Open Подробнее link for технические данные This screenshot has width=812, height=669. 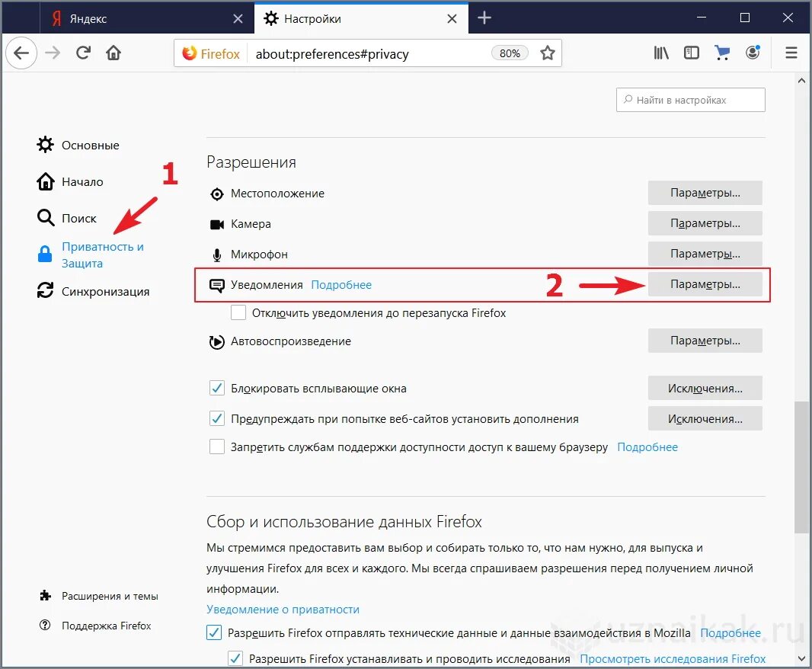(x=730, y=632)
